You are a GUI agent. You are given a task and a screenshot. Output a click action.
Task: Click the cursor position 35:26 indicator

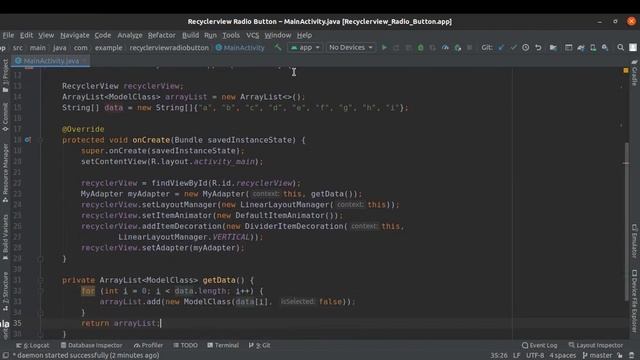[x=499, y=356]
